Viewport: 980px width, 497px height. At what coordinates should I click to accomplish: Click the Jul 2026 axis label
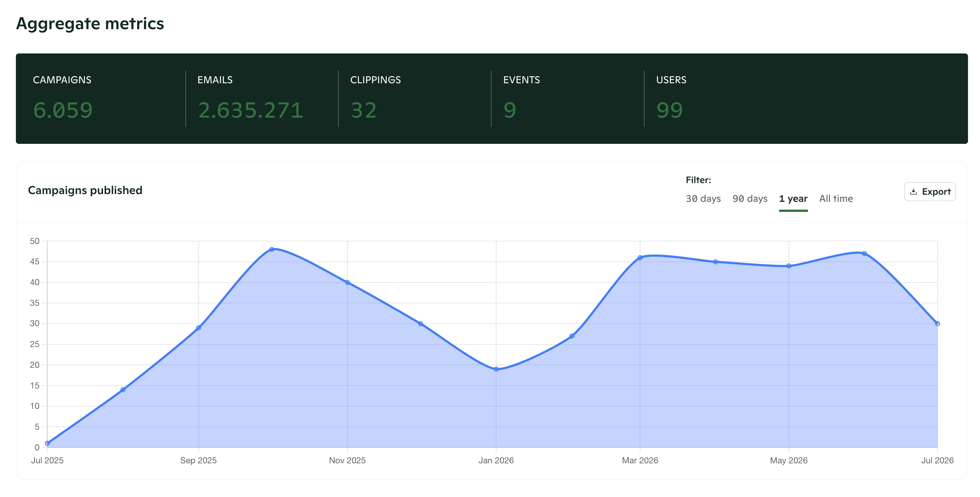pos(938,460)
